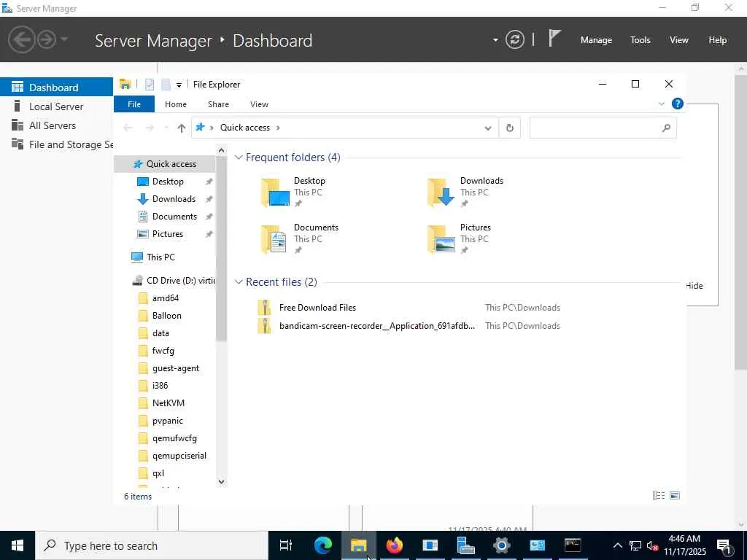The height and width of the screenshot is (560, 747).
Task: Click the Hide link in Server Manager
Action: (x=694, y=286)
